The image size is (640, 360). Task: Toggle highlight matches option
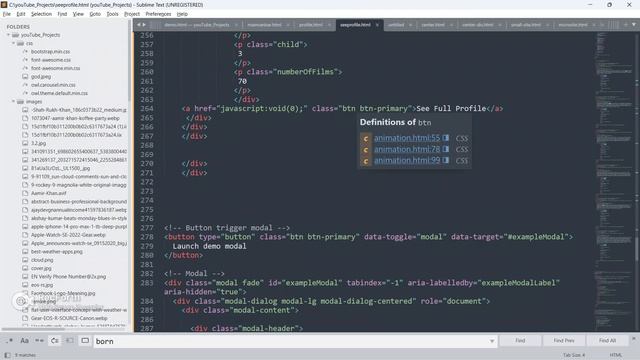pyautogui.click(x=85, y=340)
